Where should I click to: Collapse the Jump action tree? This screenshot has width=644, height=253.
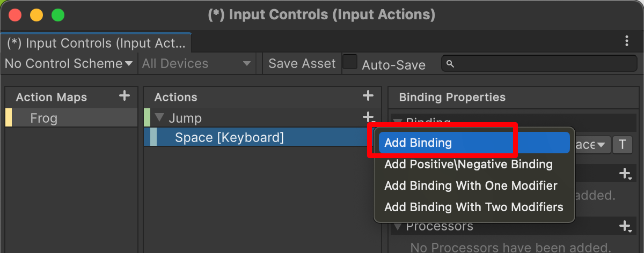[x=159, y=118]
